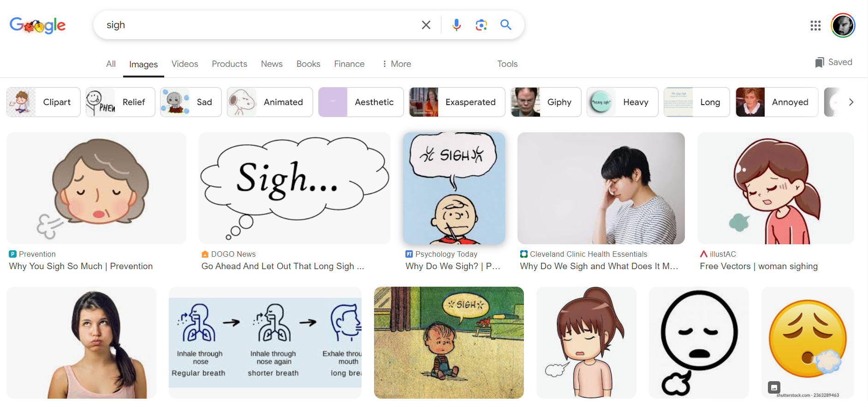This screenshot has height=401, width=868.
Task: Select the Clipart filter chip
Action: pos(44,102)
